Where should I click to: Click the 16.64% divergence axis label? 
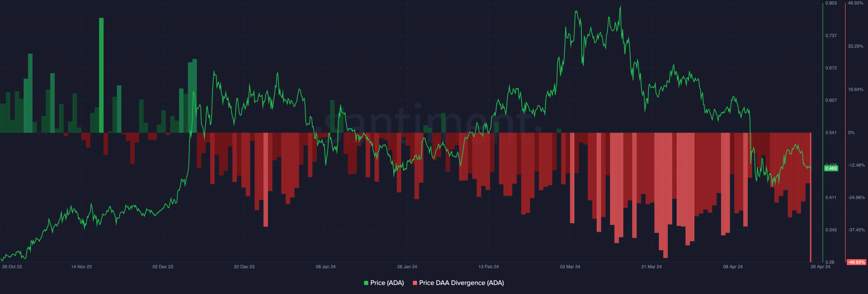pos(856,90)
